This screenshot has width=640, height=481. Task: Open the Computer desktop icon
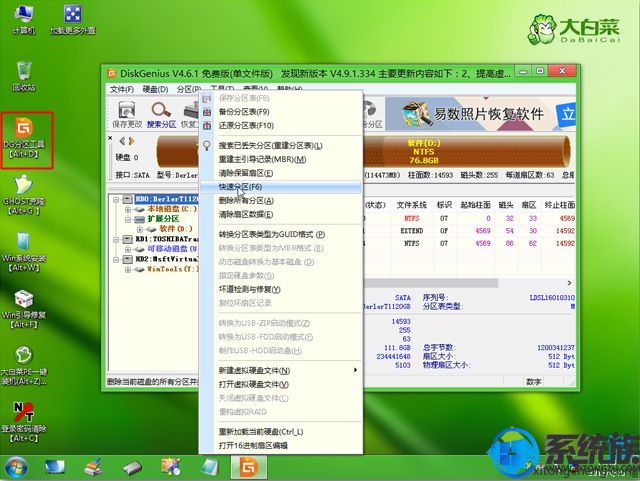(24, 20)
